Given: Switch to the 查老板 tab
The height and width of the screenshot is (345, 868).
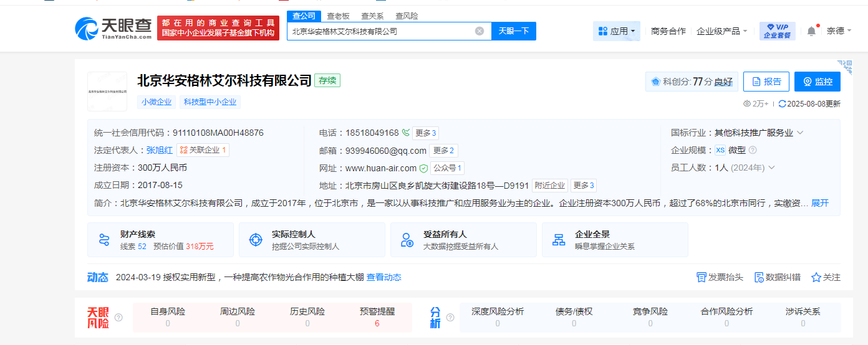Looking at the screenshot, I should tap(338, 16).
